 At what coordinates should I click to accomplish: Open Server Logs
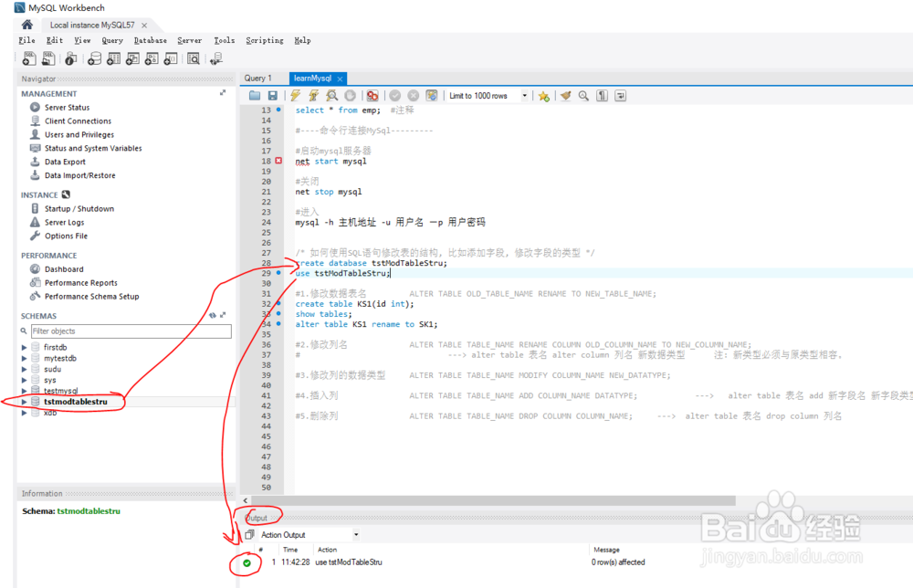[64, 223]
